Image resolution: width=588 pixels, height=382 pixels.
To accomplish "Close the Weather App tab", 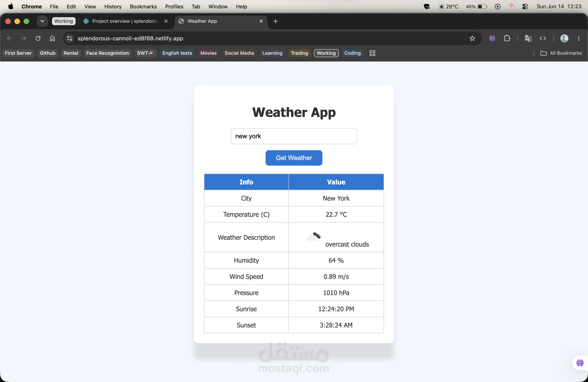I will [x=261, y=21].
